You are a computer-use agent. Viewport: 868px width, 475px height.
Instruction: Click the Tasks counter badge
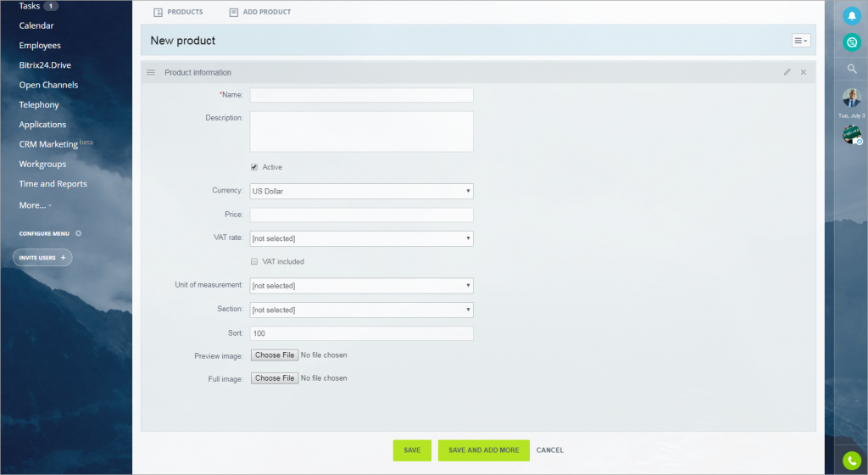(51, 6)
